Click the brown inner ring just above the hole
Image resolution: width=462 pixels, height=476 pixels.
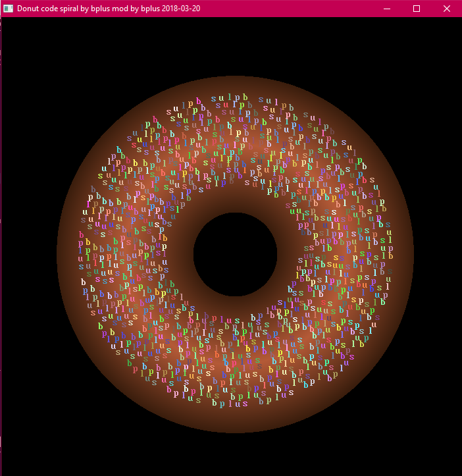tap(235, 201)
